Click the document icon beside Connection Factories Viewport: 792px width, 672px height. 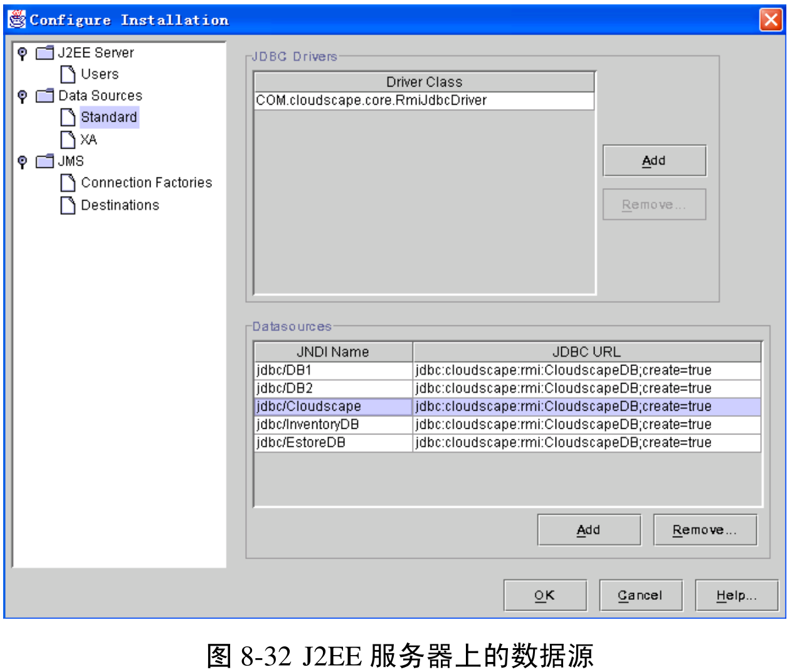click(68, 182)
